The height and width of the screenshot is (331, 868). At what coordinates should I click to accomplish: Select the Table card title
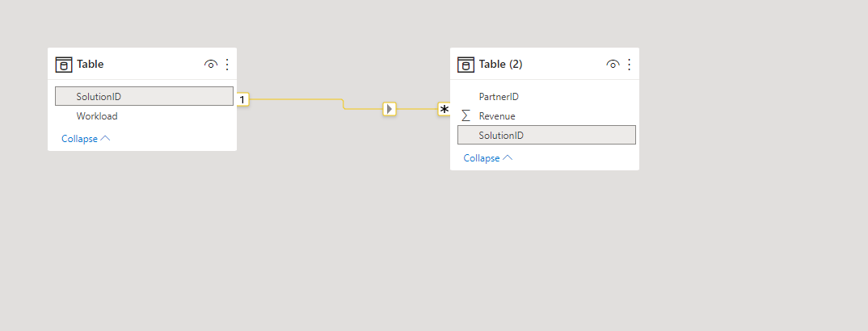[x=91, y=64]
